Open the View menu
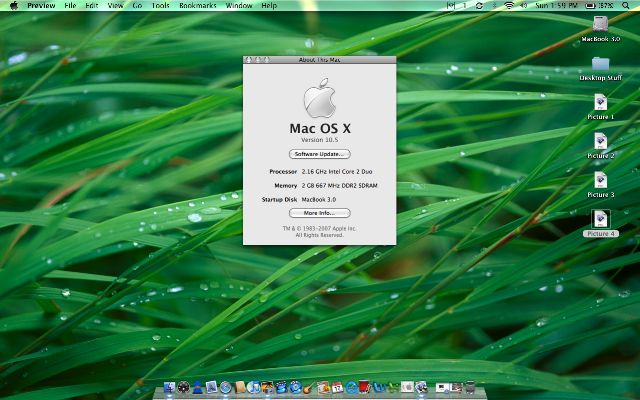 click(x=116, y=6)
